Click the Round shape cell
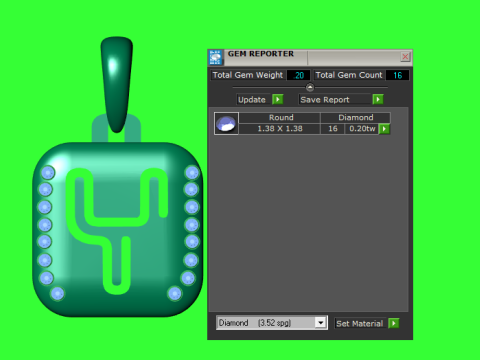This screenshot has width=480, height=360. click(280, 118)
